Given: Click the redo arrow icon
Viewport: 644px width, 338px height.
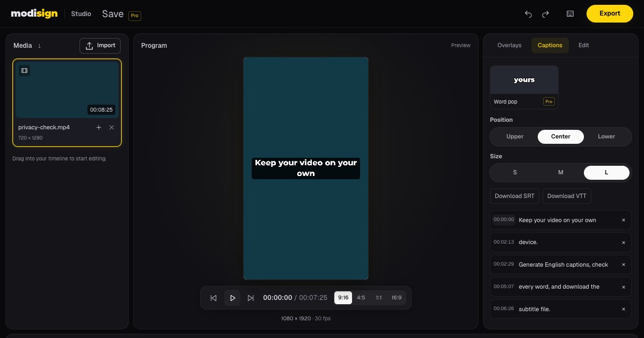Looking at the screenshot, I should coord(546,14).
